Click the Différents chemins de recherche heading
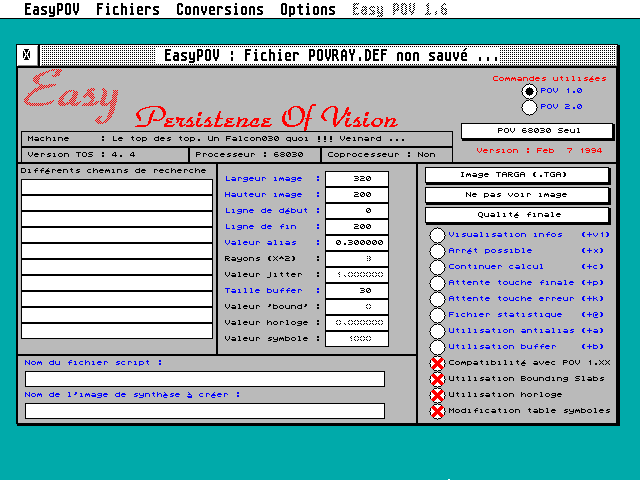Image resolution: width=640 pixels, height=480 pixels. tap(113, 171)
